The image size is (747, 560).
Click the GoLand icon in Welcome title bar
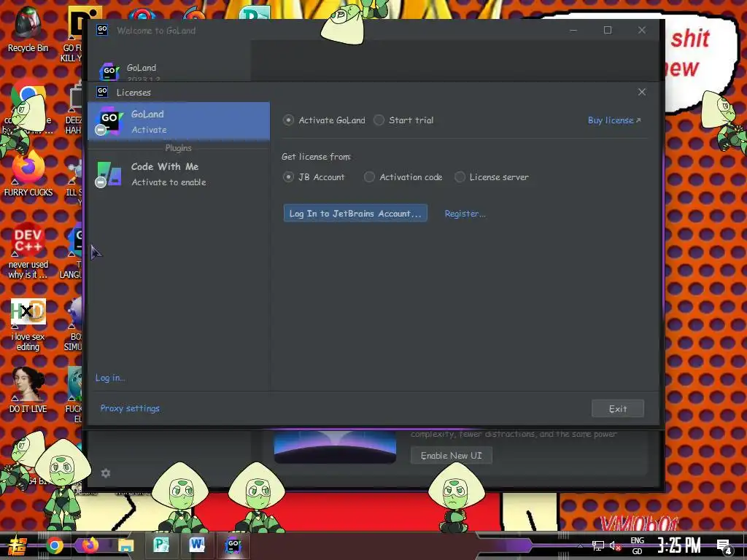102,30
